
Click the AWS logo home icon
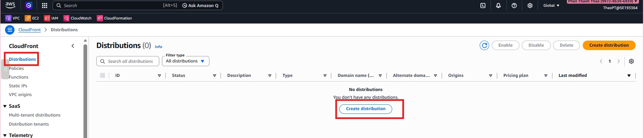[10, 5]
